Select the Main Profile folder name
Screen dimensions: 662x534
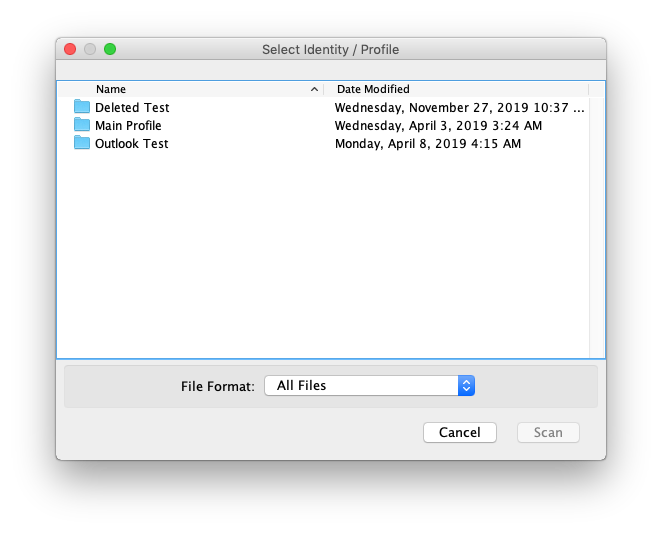coord(128,126)
